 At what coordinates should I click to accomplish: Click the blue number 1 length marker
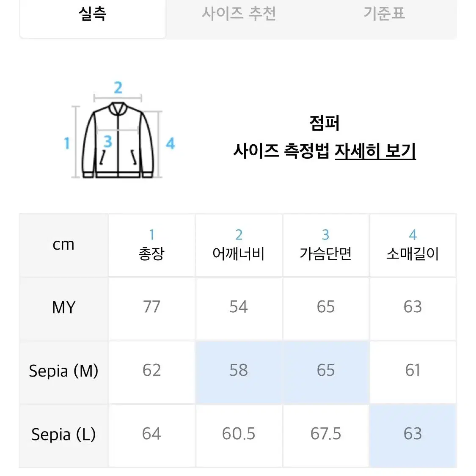coord(67,143)
